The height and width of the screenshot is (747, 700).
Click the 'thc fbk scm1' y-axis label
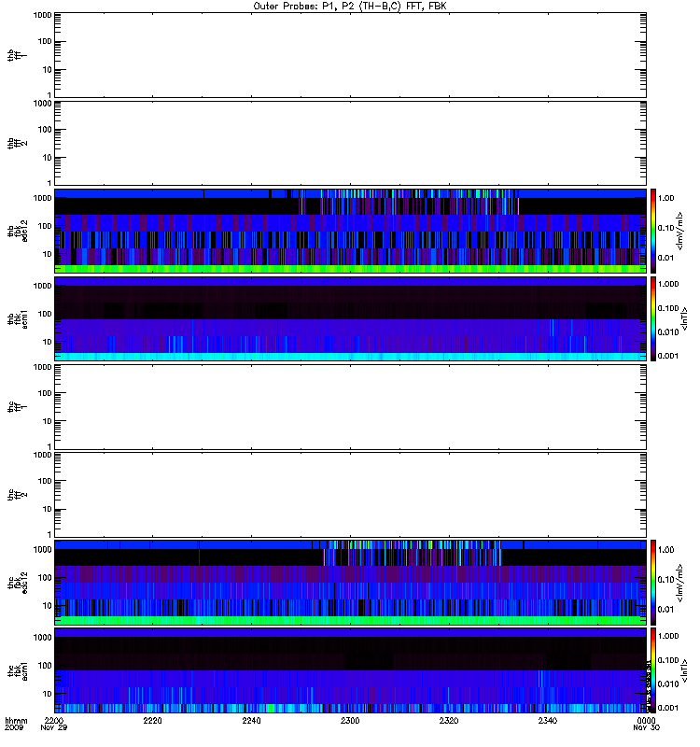tap(17, 670)
